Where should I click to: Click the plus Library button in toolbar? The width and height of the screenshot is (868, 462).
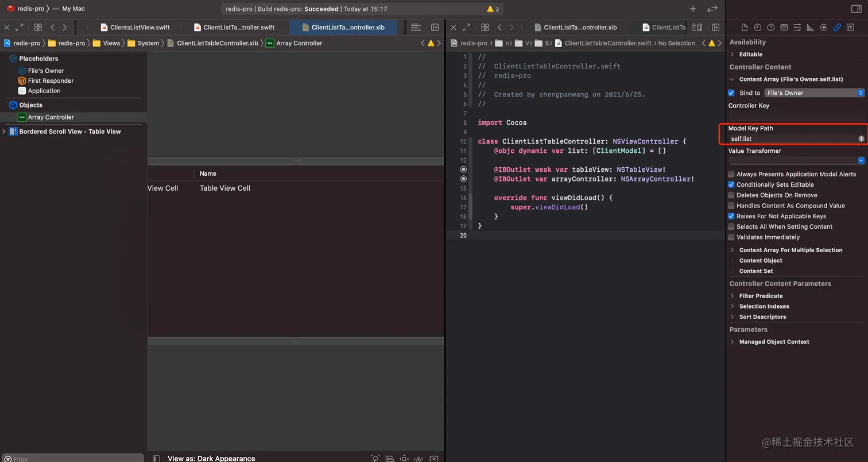(x=693, y=9)
